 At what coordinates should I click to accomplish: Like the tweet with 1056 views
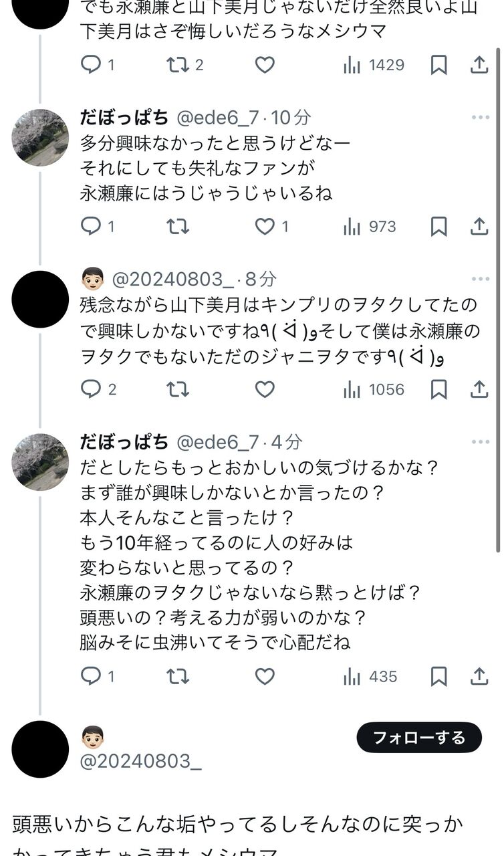[x=265, y=389]
